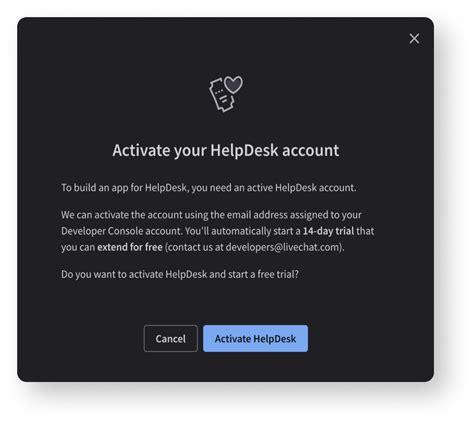This screenshot has width=474, height=422.
Task: Click the Activate HelpDesk button
Action: 255,339
